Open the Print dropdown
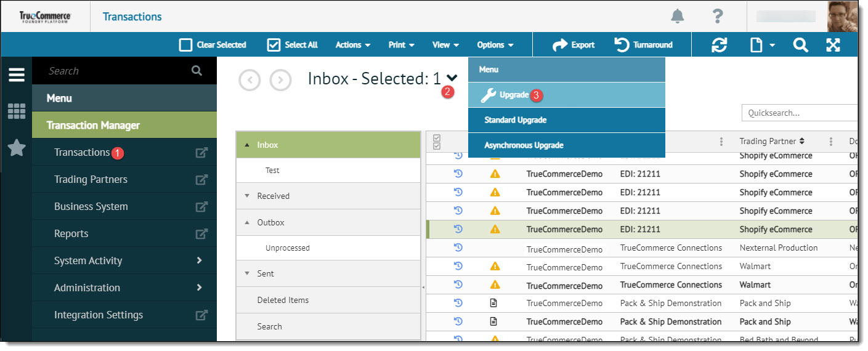 point(402,45)
